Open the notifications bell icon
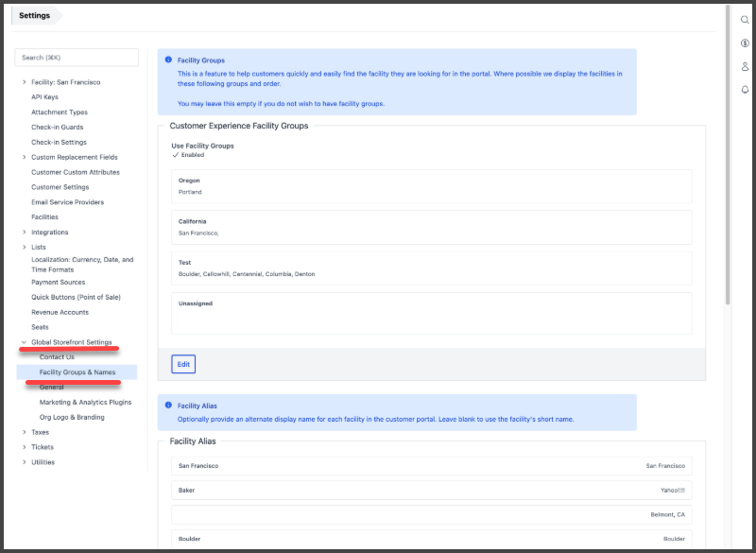The width and height of the screenshot is (756, 553). point(745,90)
